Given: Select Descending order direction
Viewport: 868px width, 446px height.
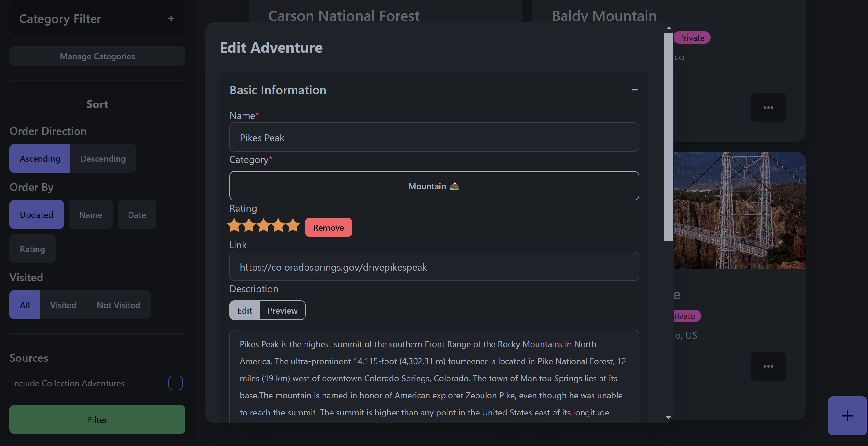Looking at the screenshot, I should [x=103, y=159].
